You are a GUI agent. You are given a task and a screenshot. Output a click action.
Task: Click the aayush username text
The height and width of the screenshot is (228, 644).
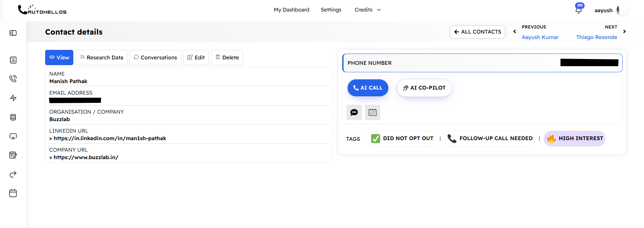(x=603, y=10)
